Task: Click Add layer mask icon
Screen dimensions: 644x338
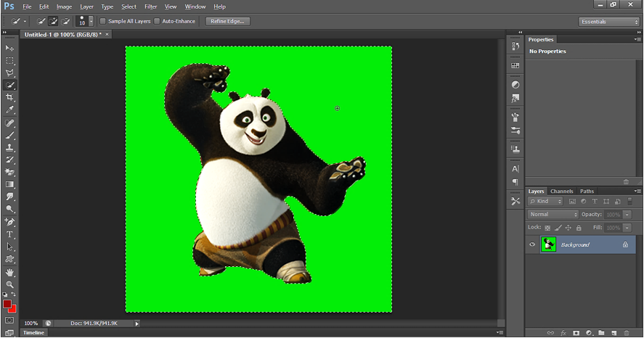Action: click(x=576, y=333)
